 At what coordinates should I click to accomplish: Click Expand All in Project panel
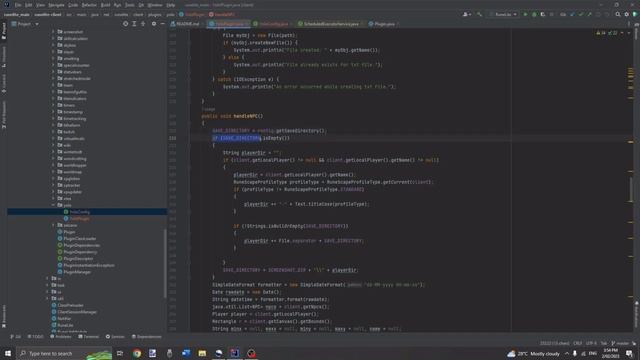(134, 24)
